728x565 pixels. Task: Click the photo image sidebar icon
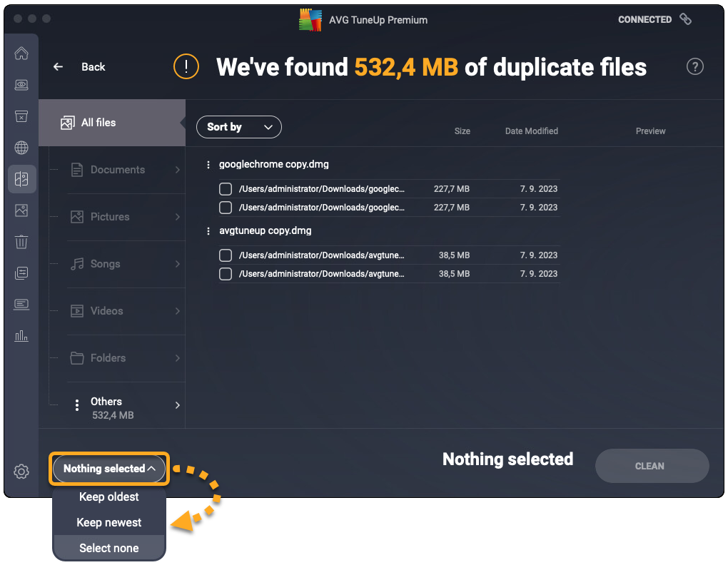click(21, 210)
